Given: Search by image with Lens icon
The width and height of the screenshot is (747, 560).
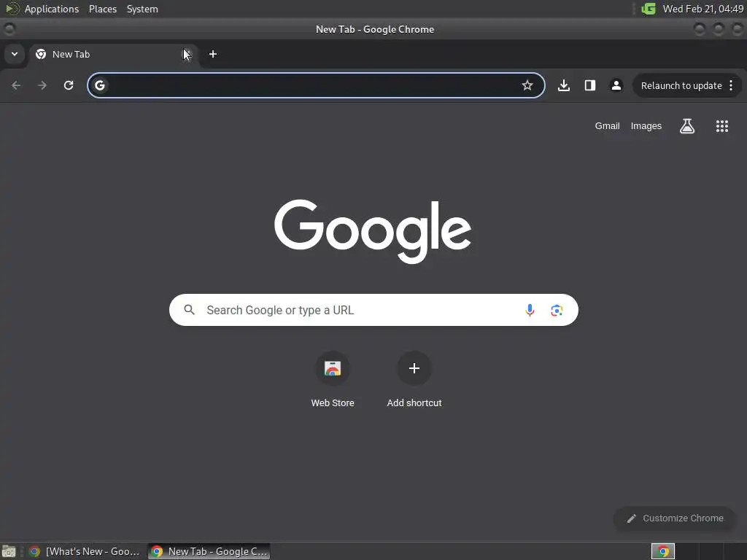Looking at the screenshot, I should pos(557,311).
